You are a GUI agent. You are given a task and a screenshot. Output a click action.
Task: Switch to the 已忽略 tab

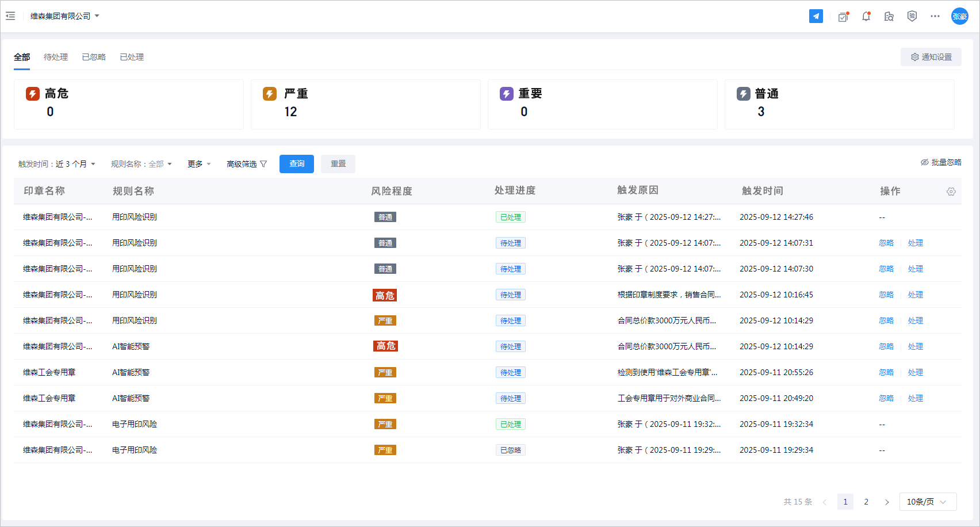pyautogui.click(x=94, y=57)
